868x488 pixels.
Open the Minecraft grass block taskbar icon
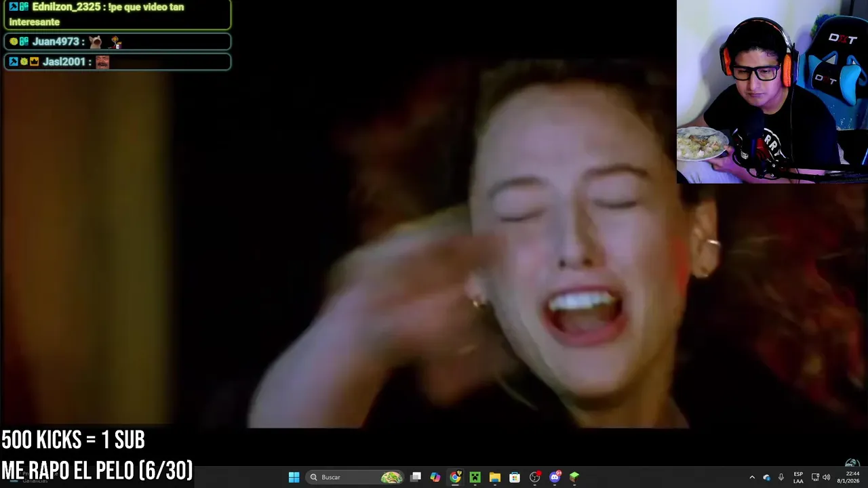pyautogui.click(x=574, y=477)
